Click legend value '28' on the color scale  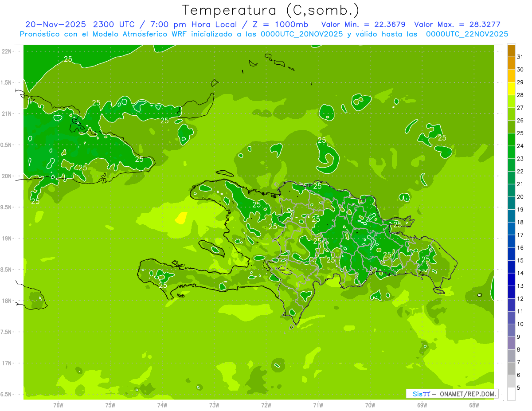pyautogui.click(x=520, y=95)
